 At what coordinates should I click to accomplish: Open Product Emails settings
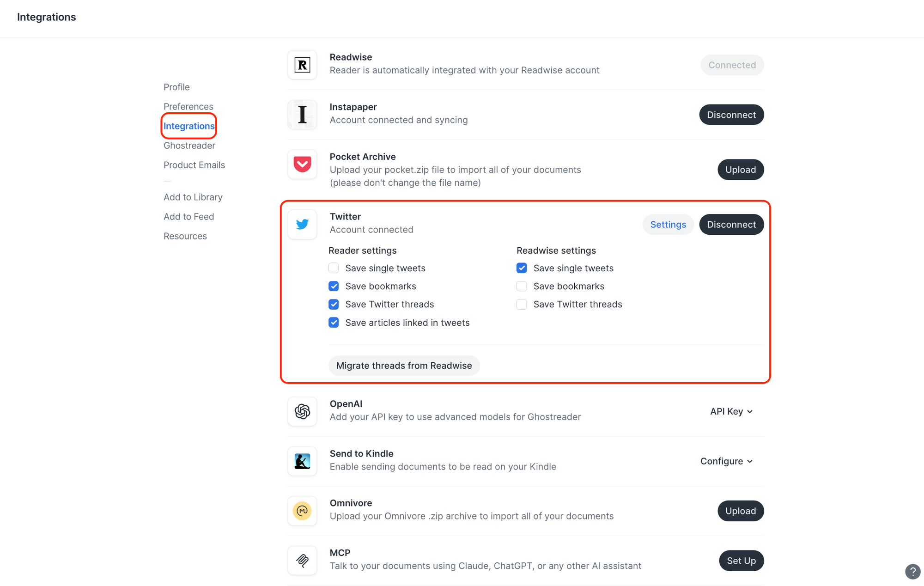point(194,165)
